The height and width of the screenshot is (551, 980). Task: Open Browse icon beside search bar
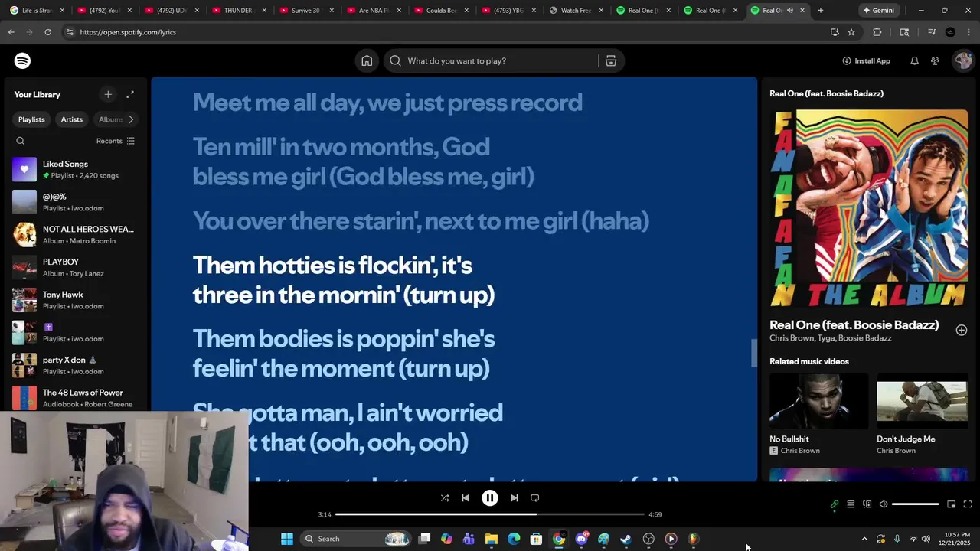tap(611, 60)
